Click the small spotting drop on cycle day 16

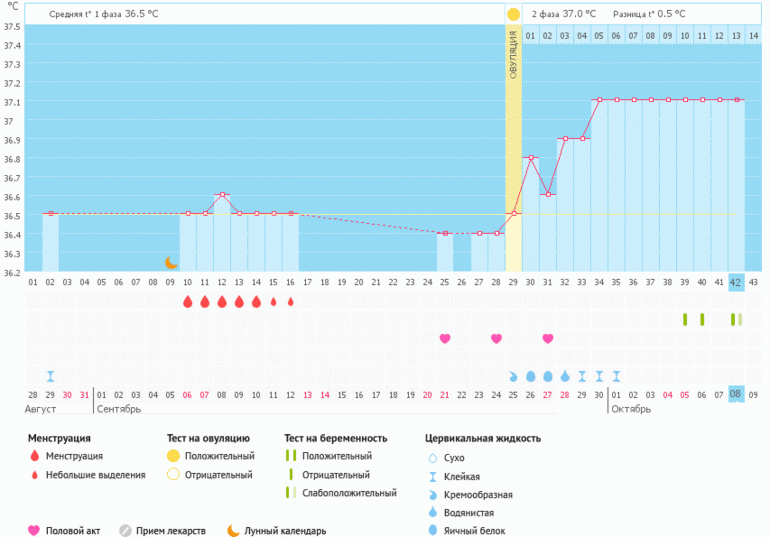click(x=291, y=301)
